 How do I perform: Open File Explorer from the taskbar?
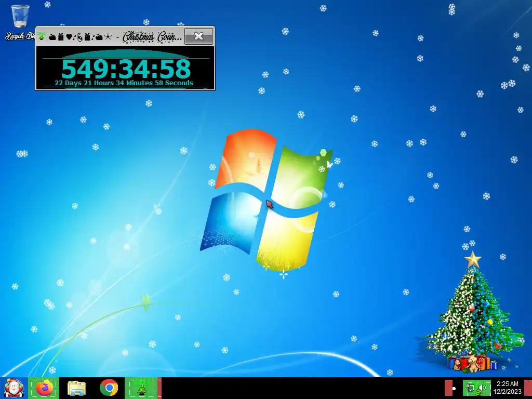pyautogui.click(x=76, y=388)
